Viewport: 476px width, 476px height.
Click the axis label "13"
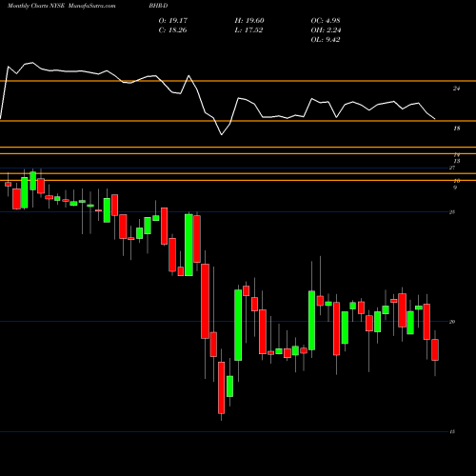tap(457, 161)
